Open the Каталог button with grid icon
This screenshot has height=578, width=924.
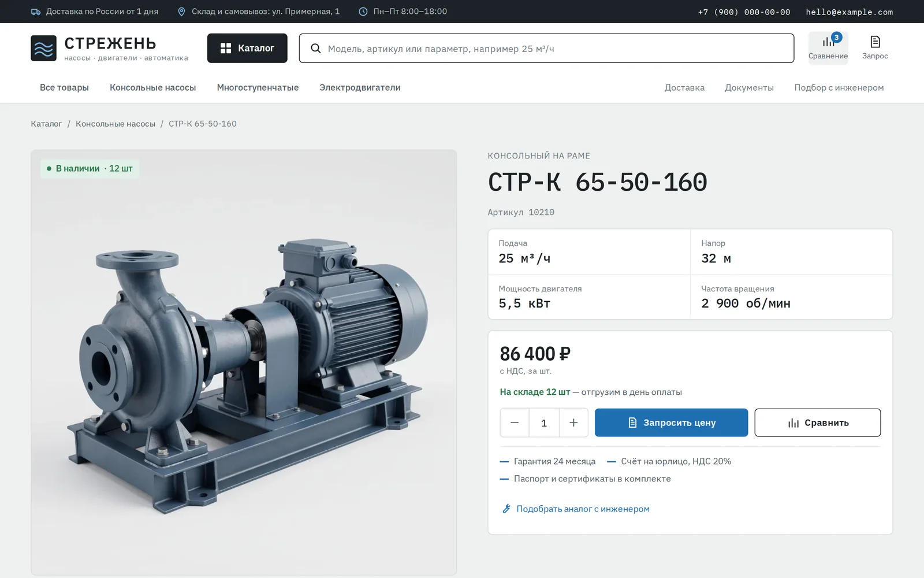pos(247,48)
